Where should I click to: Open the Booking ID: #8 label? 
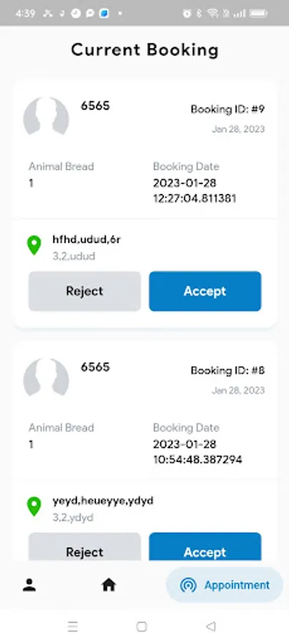[x=227, y=371]
